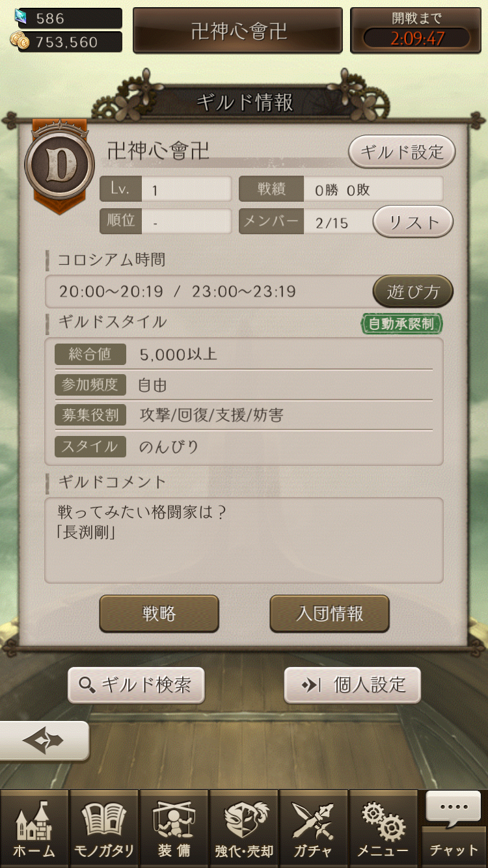The height and width of the screenshot is (868, 488).
Task: Click the ギルド検索 search button
Action: pyautogui.click(x=136, y=685)
